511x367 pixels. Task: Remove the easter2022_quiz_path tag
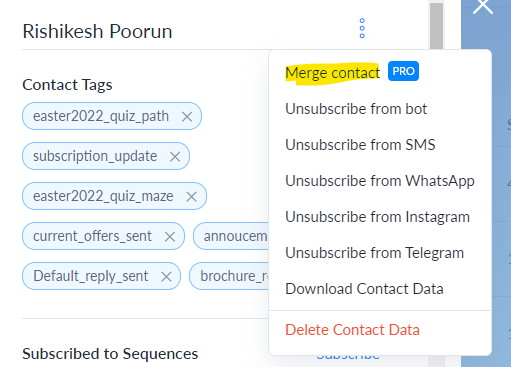click(x=187, y=117)
